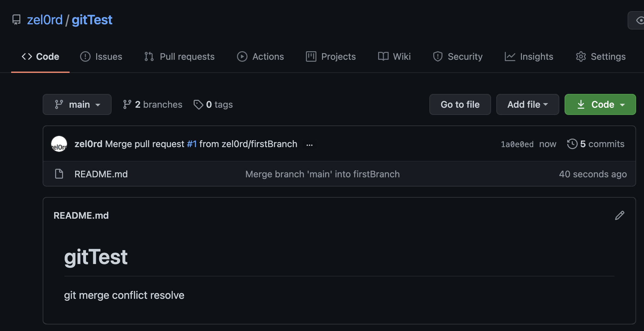Viewport: 644px width, 331px height.
Task: Switch to the Projects tab
Action: pyautogui.click(x=331, y=56)
